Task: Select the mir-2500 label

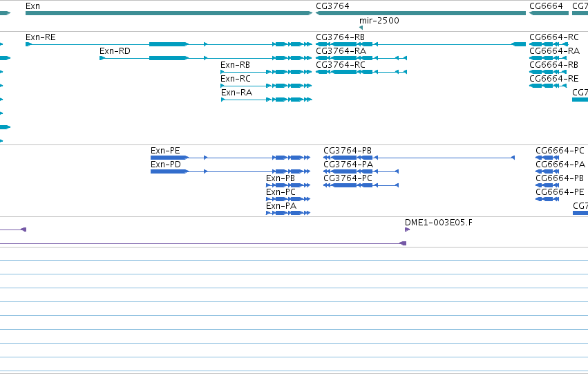Action: [x=379, y=21]
